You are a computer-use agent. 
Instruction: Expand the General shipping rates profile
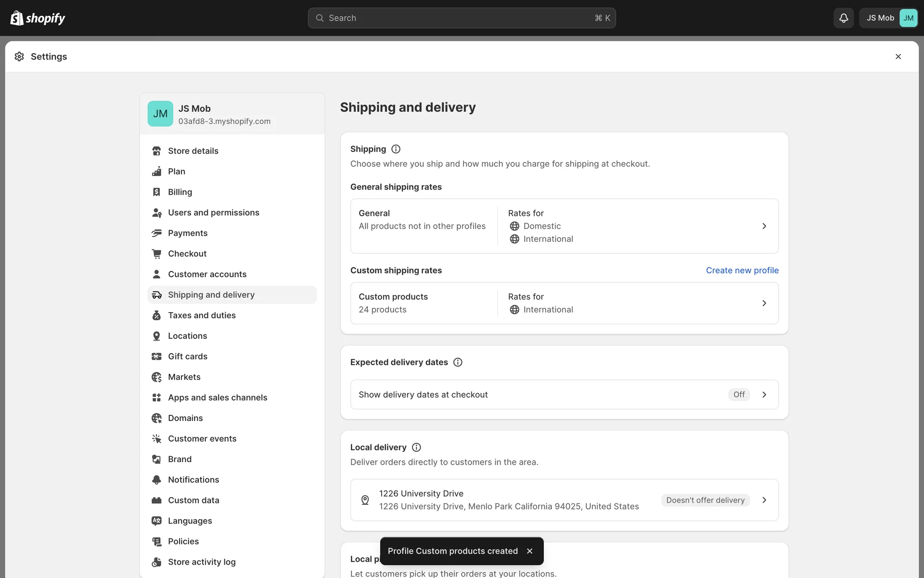(764, 226)
